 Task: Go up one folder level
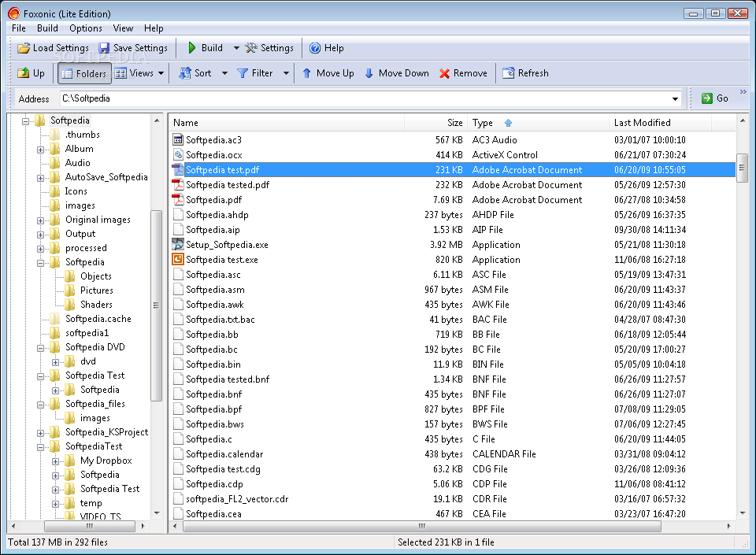pyautogui.click(x=31, y=73)
